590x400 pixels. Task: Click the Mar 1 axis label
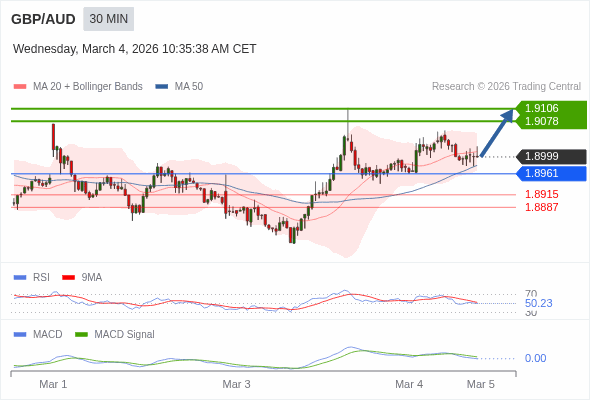[x=53, y=384]
